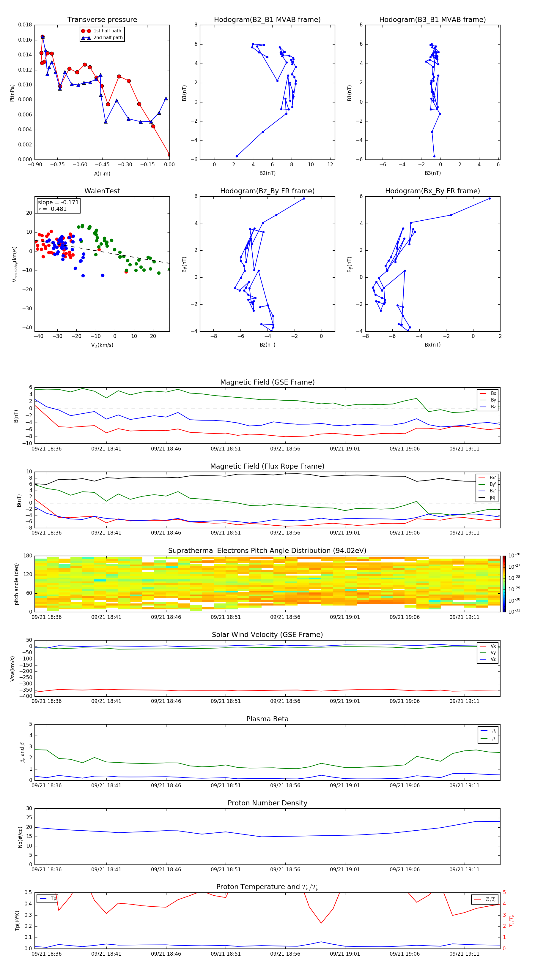Click the red Te/Tp right-side axis label
This screenshot has width=535, height=980.
(x=512, y=921)
